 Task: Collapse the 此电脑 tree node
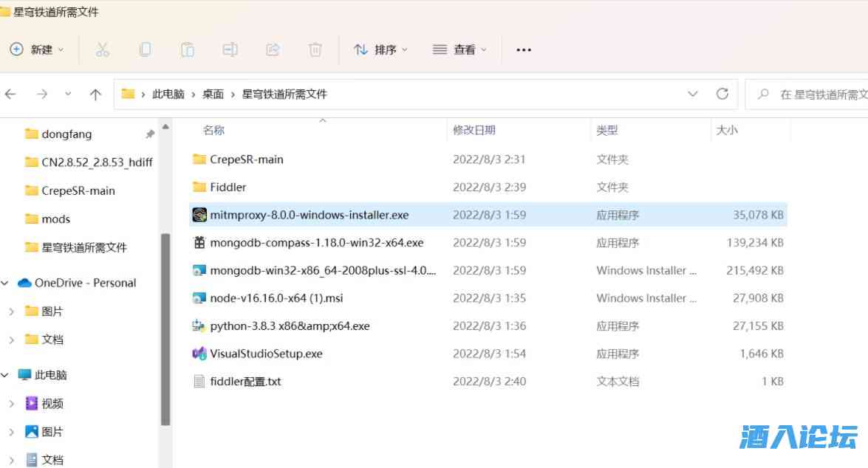point(5,375)
